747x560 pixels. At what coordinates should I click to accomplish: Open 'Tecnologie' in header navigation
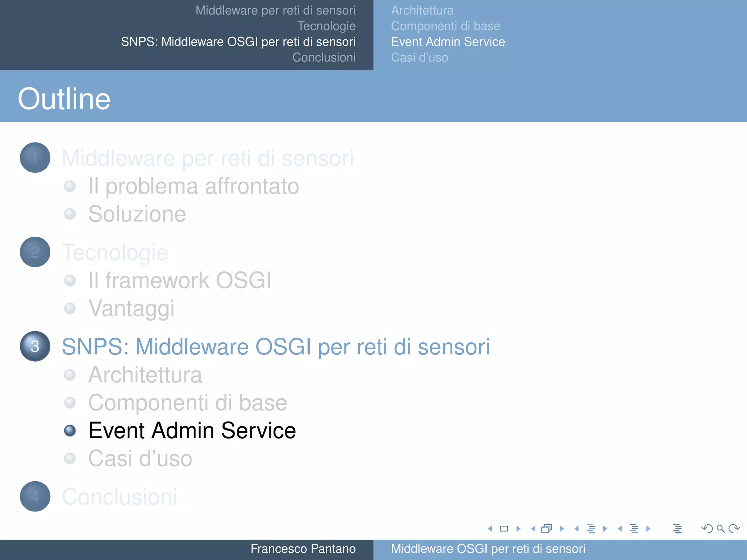326,26
